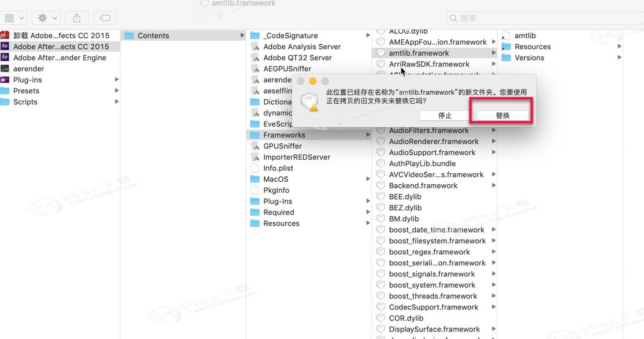This screenshot has height=339, width=644.
Task: Expand the DisplaySurface.framework arrow
Action: coord(494,329)
